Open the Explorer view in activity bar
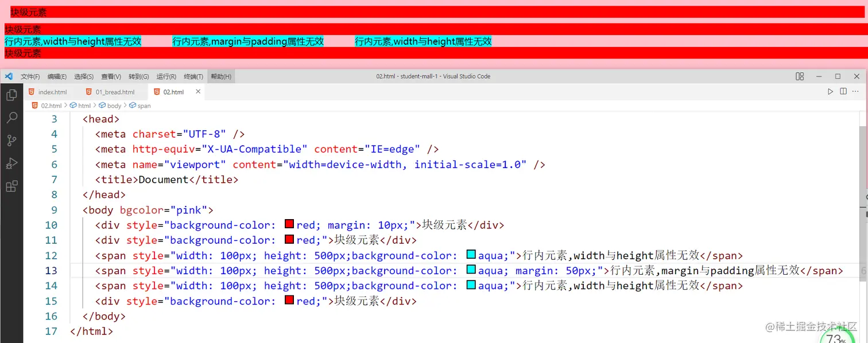868x343 pixels. pos(11,95)
